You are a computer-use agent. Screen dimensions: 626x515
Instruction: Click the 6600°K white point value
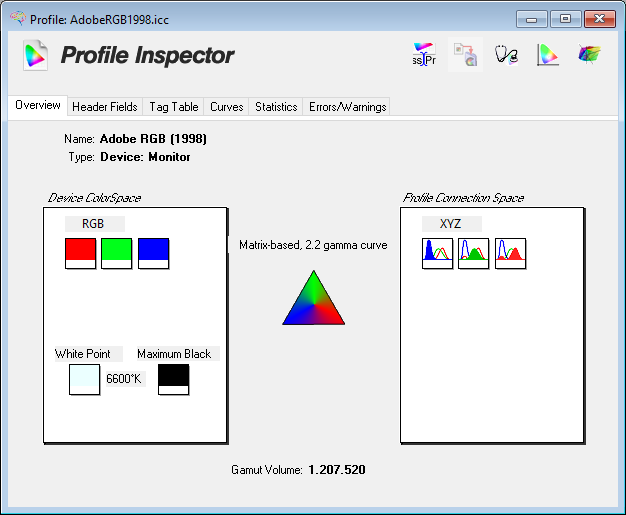point(125,378)
